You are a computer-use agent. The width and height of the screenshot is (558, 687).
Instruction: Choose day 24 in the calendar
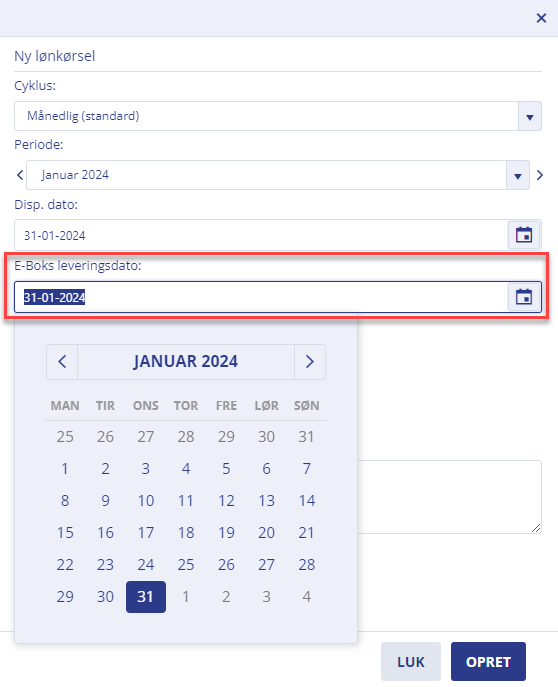146,565
